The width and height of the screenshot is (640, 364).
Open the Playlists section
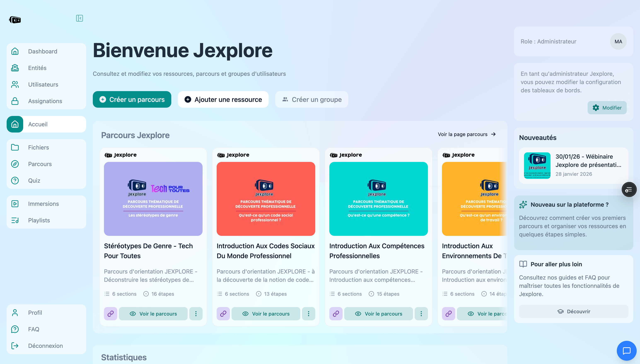[x=39, y=220]
